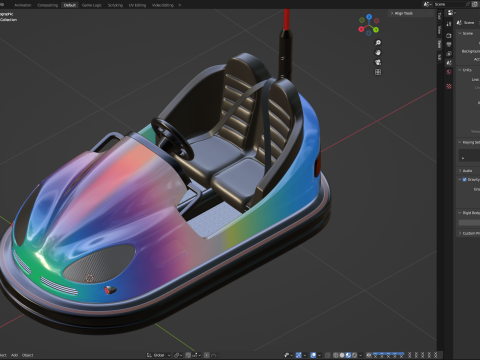Toggle snapping in the viewport header
Image resolution: width=480 pixels, height=360 pixels.
pos(188,355)
